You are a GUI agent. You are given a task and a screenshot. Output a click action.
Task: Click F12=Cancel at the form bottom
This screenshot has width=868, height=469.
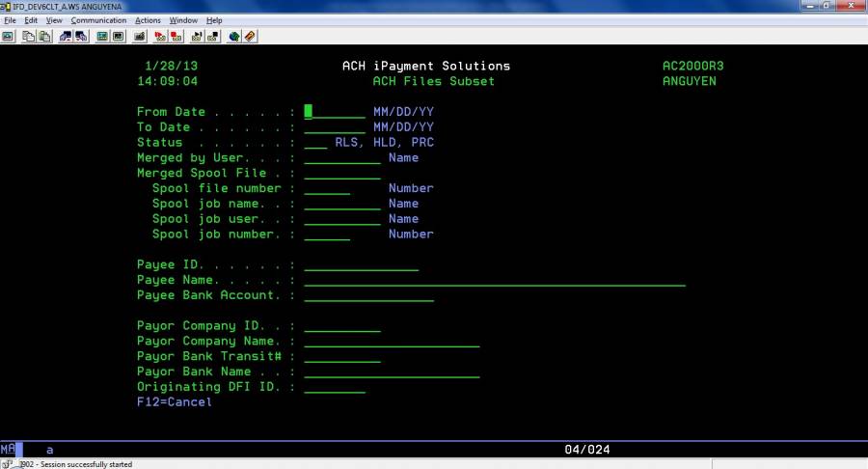point(175,402)
